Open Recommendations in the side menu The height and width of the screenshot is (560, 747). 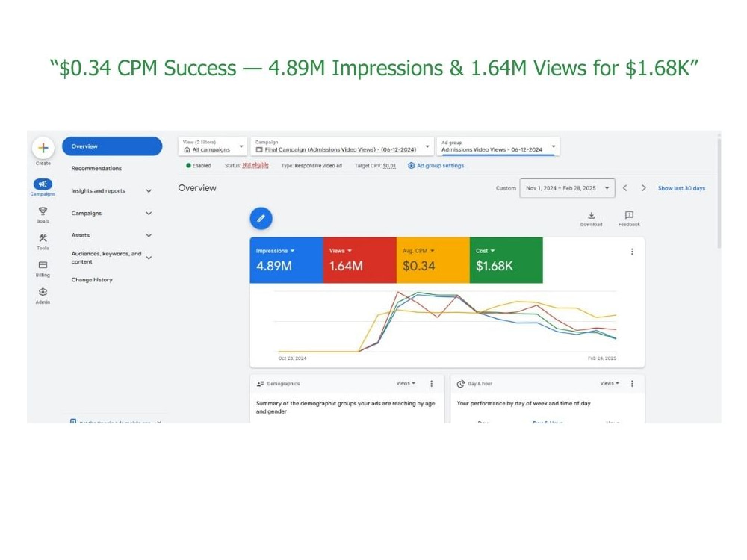96,168
